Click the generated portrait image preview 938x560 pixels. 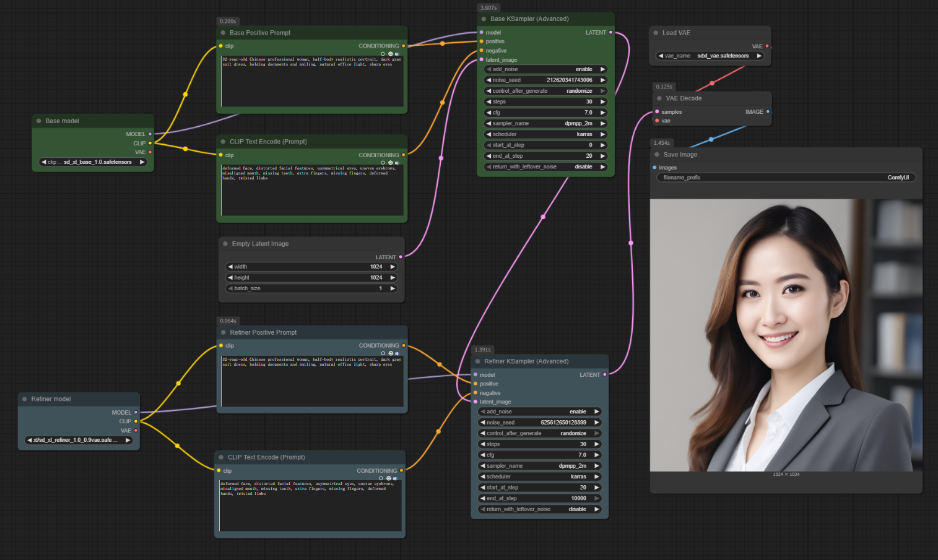pyautogui.click(x=786, y=335)
